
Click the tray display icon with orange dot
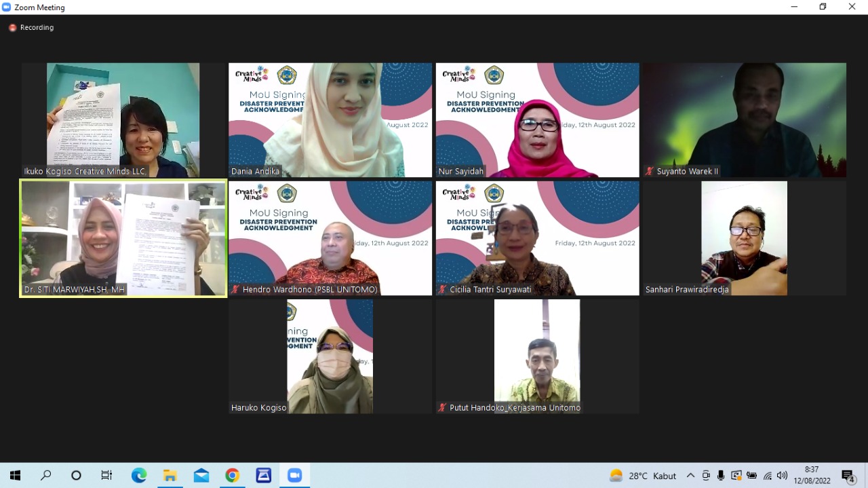[x=736, y=476]
